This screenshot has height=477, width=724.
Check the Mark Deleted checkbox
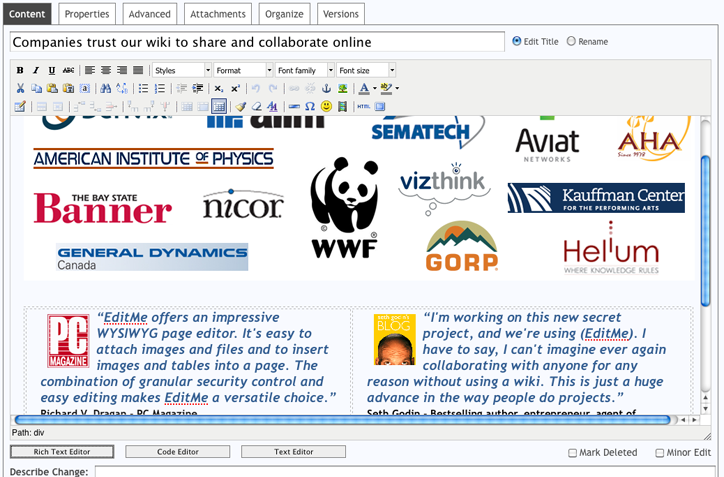[573, 453]
